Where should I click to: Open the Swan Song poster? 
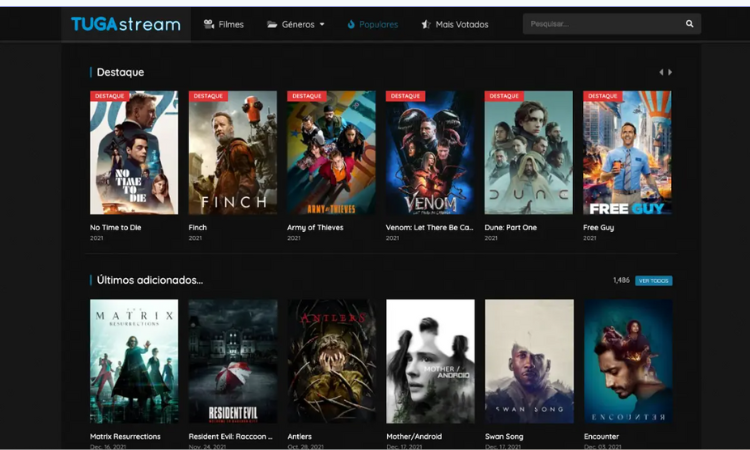pyautogui.click(x=529, y=361)
